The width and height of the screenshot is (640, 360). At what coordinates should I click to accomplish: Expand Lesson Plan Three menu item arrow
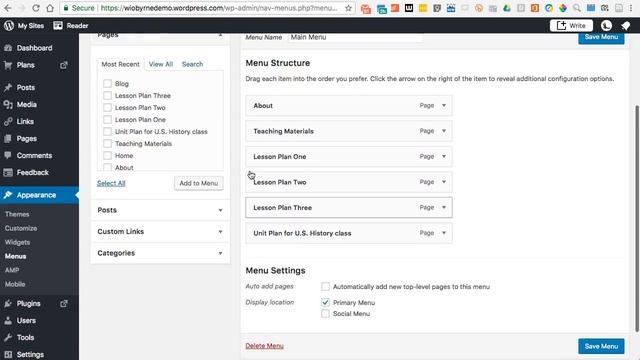[x=444, y=207]
